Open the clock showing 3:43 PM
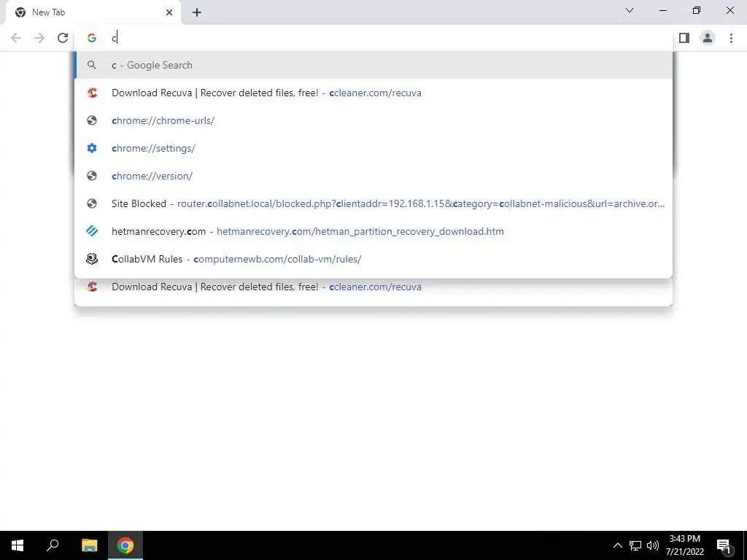Screen dimensions: 747x560 pos(684,545)
